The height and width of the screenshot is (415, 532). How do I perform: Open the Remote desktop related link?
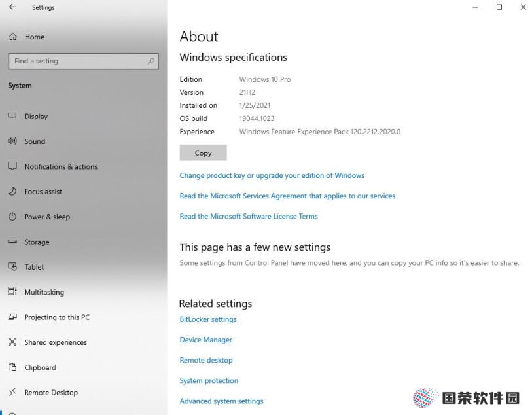(206, 360)
